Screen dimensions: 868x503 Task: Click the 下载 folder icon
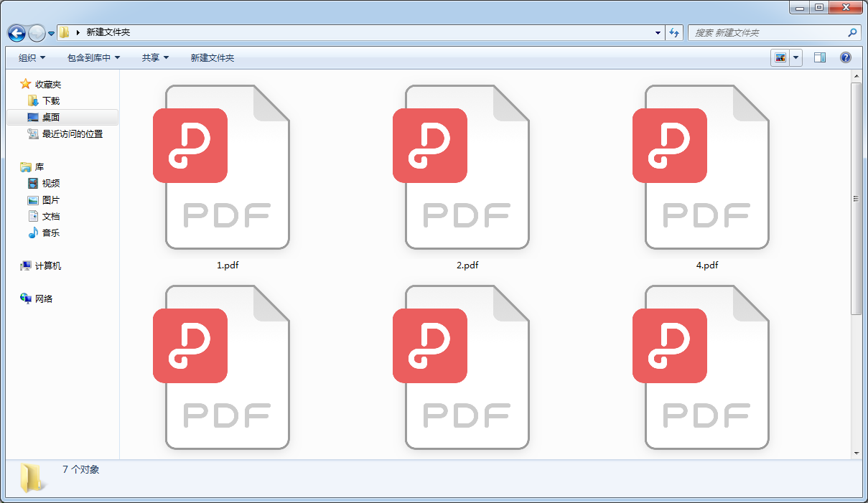[x=33, y=100]
